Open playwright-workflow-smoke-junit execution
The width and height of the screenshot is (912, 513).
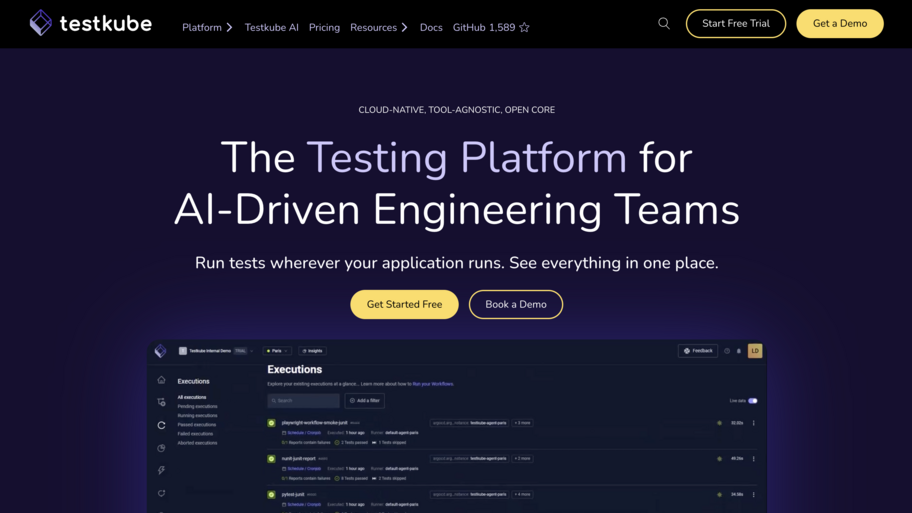(x=315, y=423)
